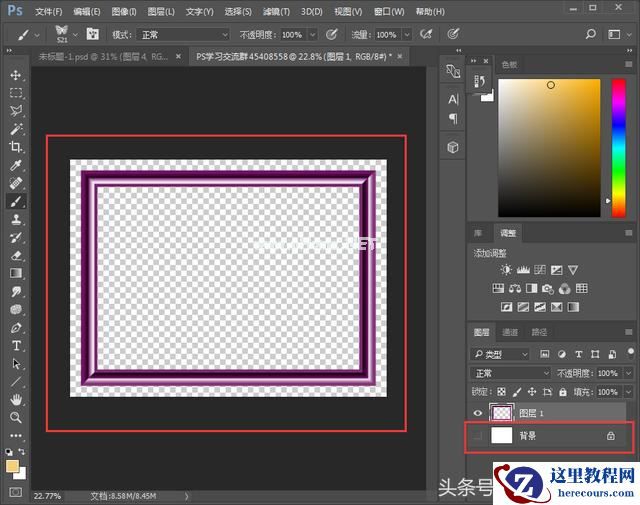Image resolution: width=640 pixels, height=505 pixels.
Task: Toggle lock transparent pixels in Layers panel
Action: click(502, 391)
